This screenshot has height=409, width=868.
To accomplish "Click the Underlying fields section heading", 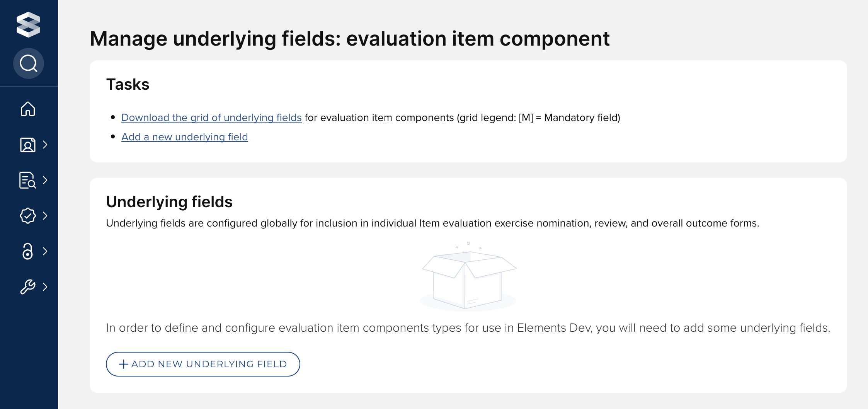I will pos(169,202).
